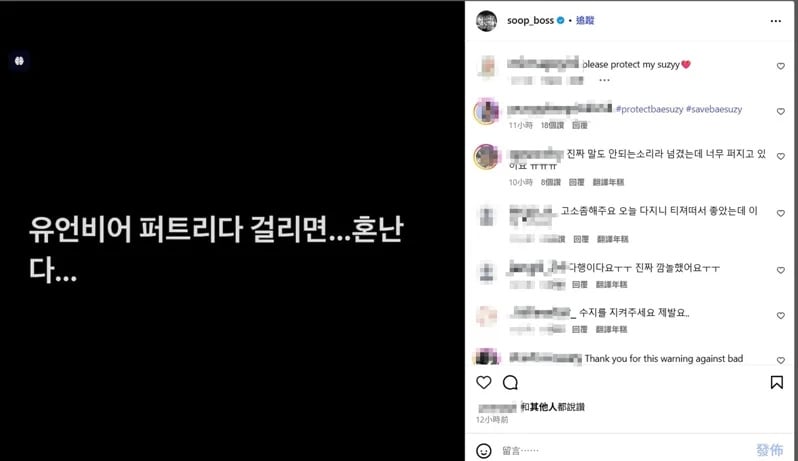
Task: Follow soop_boss with 追蹤 button
Action: (585, 20)
